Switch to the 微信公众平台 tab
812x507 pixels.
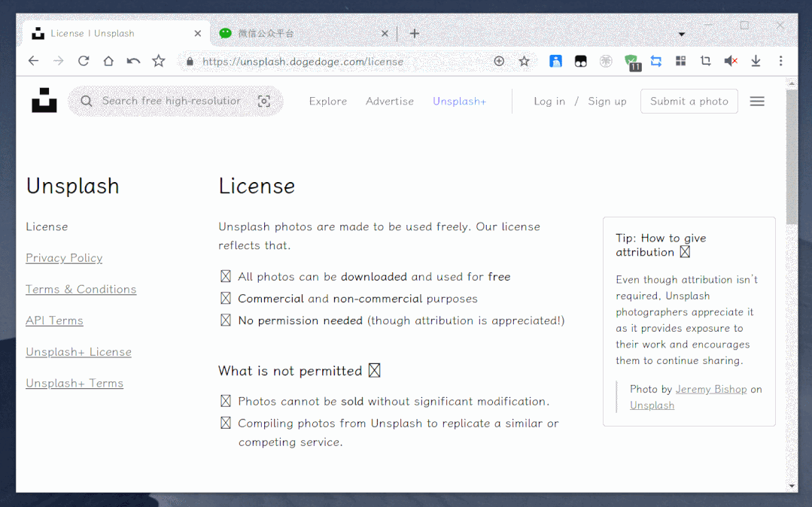(x=303, y=33)
